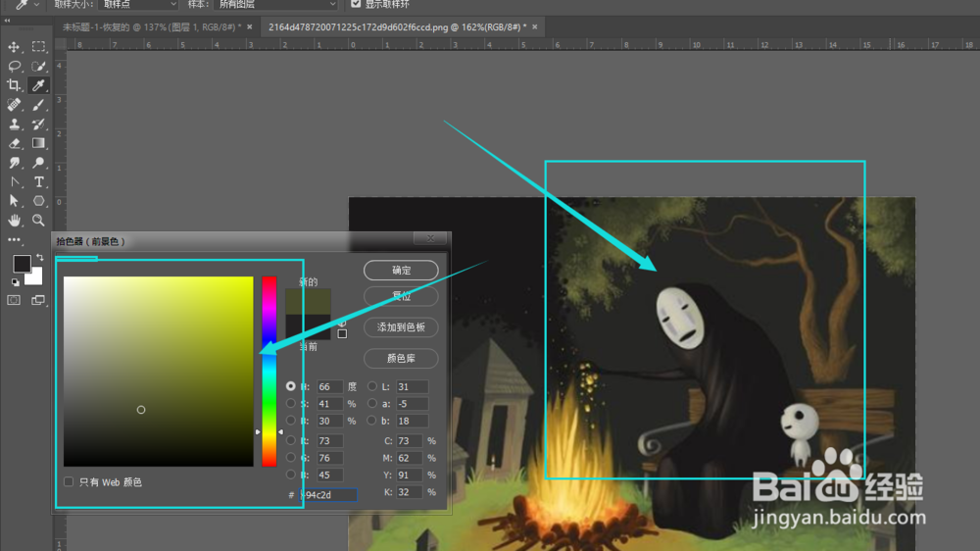Select the Lab a radio button
The height and width of the screenshot is (551, 980).
pyautogui.click(x=371, y=403)
